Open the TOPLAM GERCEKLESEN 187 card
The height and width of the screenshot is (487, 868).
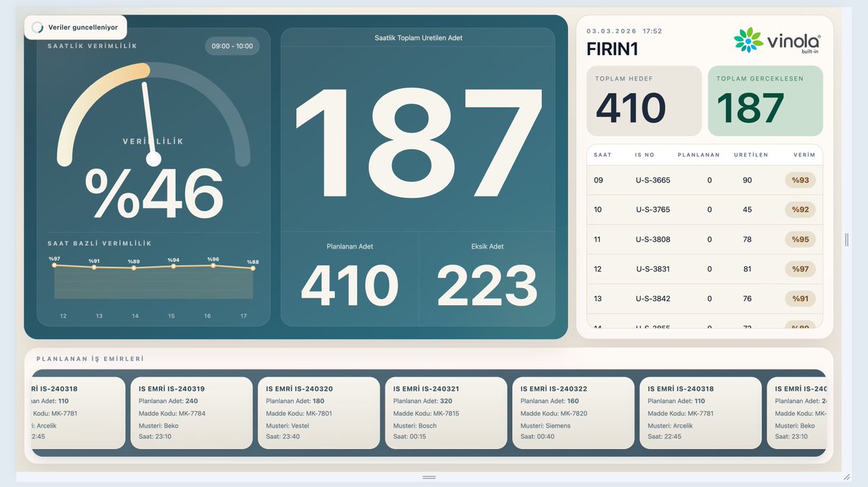(x=765, y=101)
